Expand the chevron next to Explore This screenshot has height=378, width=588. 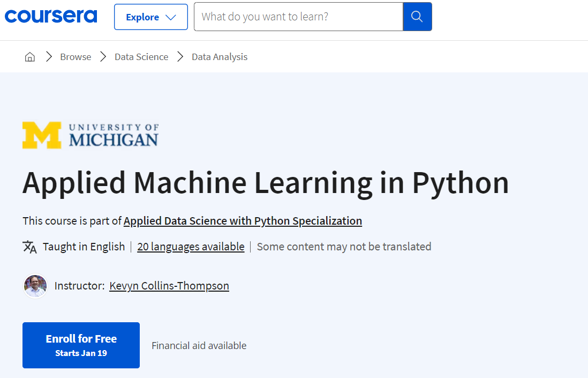click(170, 17)
